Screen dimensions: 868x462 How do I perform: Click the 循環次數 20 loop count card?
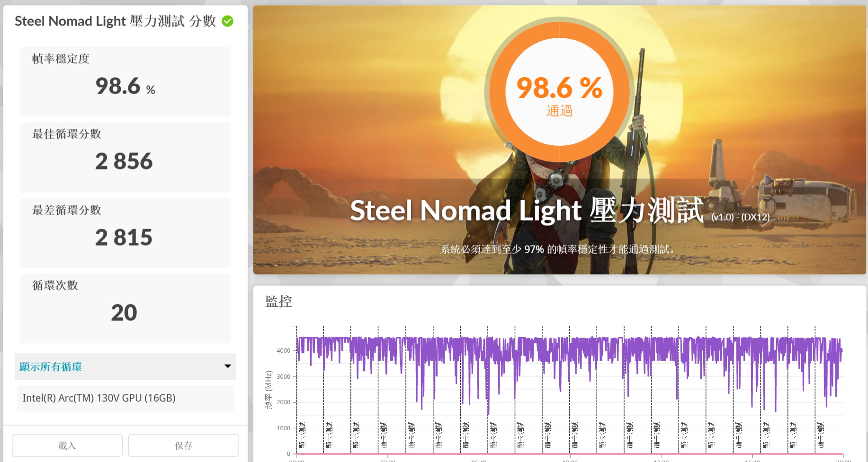click(125, 308)
